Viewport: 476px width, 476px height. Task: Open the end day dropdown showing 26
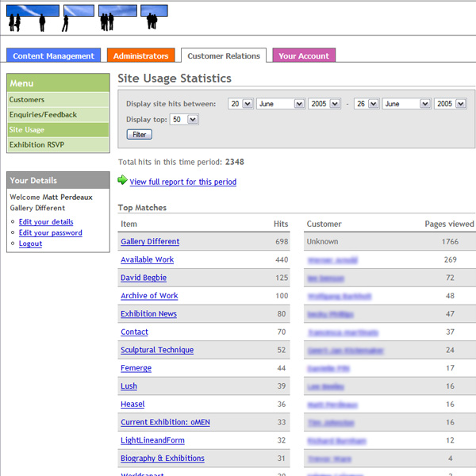click(367, 104)
